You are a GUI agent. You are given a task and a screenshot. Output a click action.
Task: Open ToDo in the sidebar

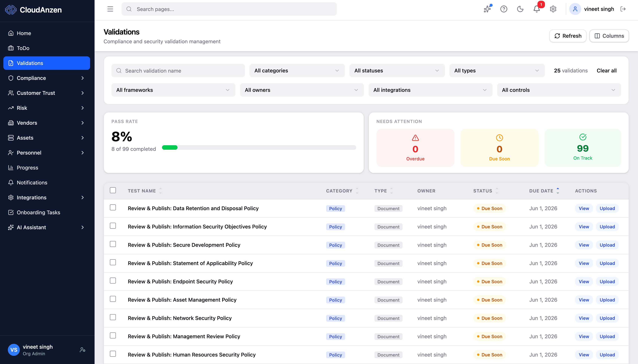pyautogui.click(x=47, y=48)
